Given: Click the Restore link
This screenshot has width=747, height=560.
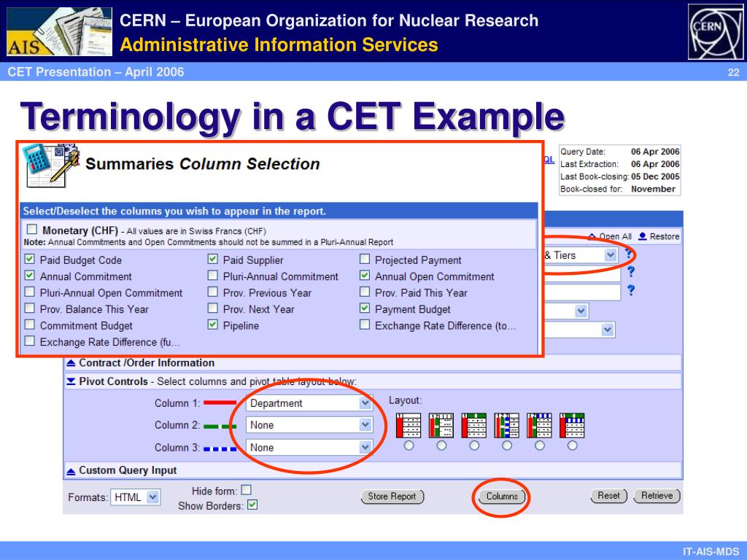Looking at the screenshot, I should [664, 236].
